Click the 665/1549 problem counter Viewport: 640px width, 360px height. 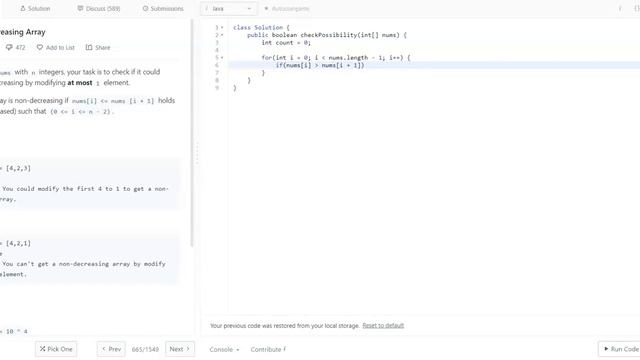click(x=145, y=349)
